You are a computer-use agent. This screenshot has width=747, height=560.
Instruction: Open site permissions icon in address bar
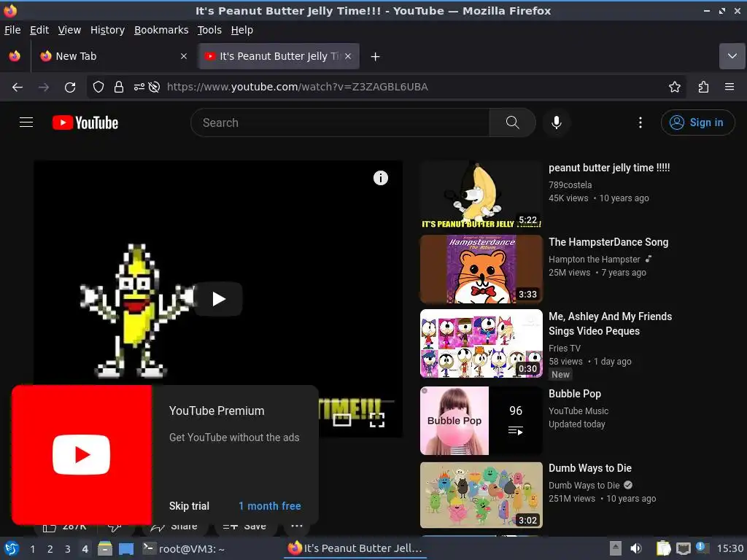click(x=139, y=87)
